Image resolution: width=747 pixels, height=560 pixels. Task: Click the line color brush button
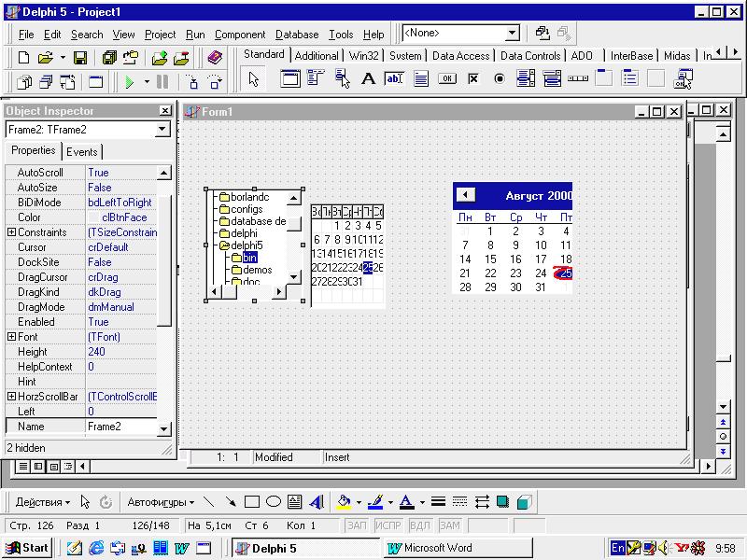375,502
